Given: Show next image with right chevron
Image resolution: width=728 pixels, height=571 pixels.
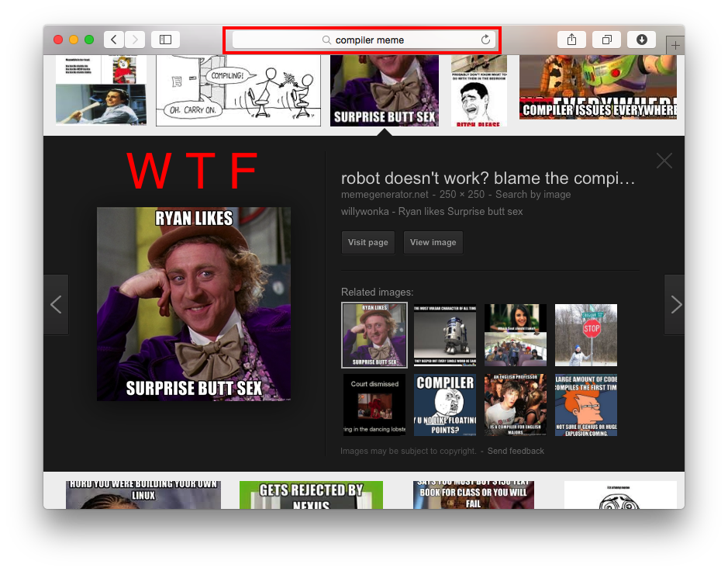Looking at the screenshot, I should click(675, 305).
